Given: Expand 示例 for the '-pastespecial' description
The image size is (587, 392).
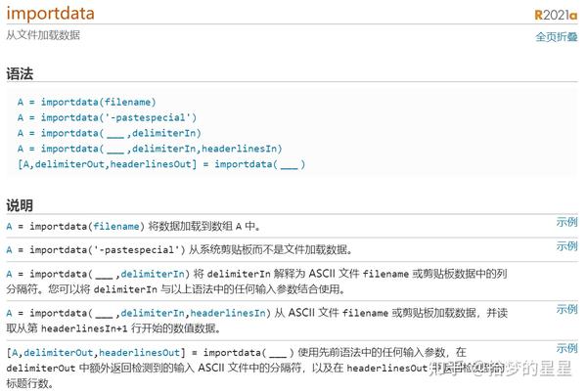Looking at the screenshot, I should tap(566, 246).
